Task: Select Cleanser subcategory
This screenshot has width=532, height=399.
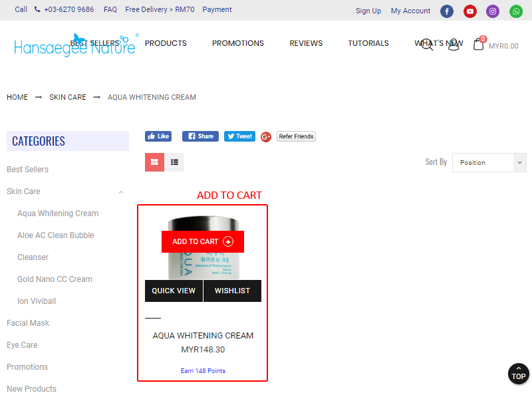Action: click(x=33, y=257)
